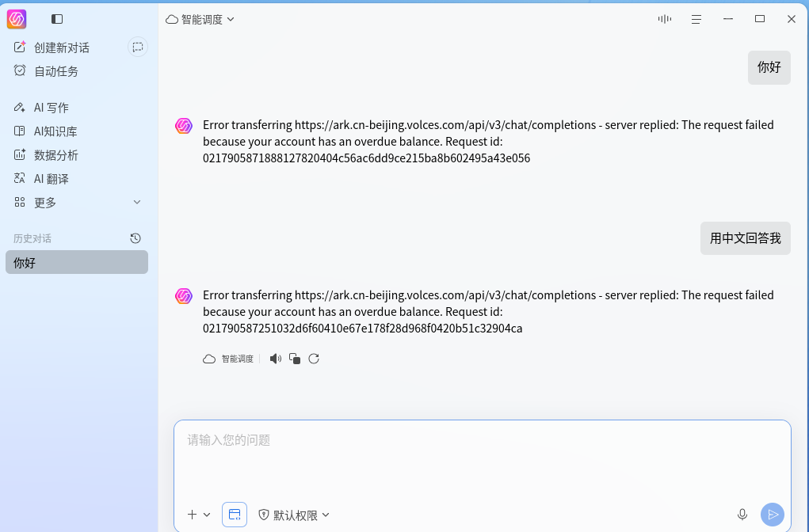Screen dimensions: 809x532
Task: Open the hamburger menu in title bar
Action: pyautogui.click(x=696, y=19)
